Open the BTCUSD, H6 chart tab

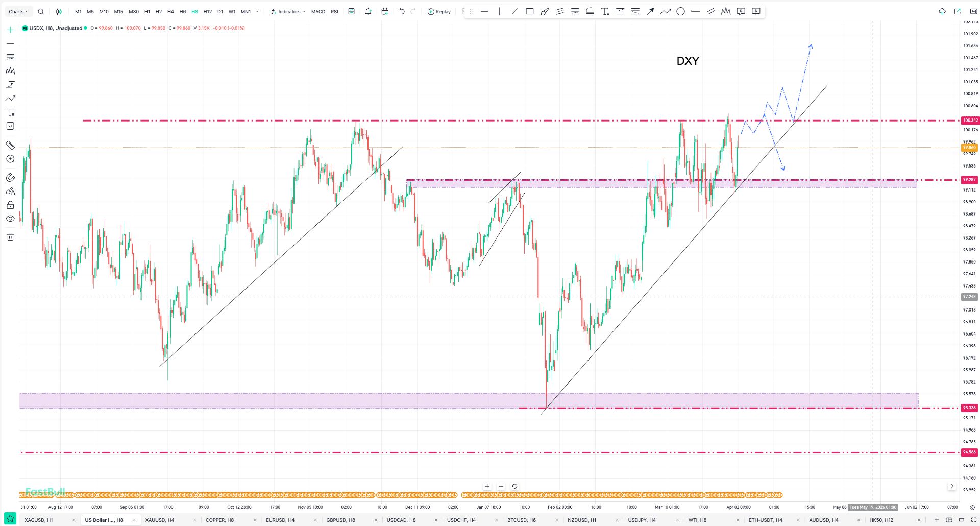point(521,520)
